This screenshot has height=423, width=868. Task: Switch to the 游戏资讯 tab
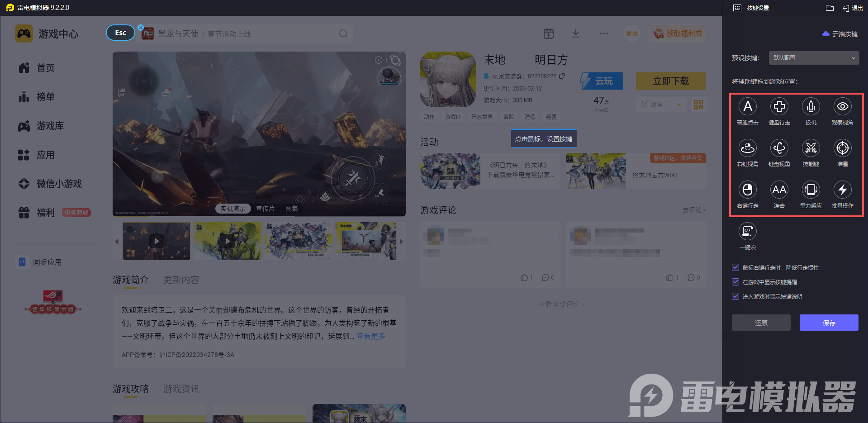coord(181,389)
